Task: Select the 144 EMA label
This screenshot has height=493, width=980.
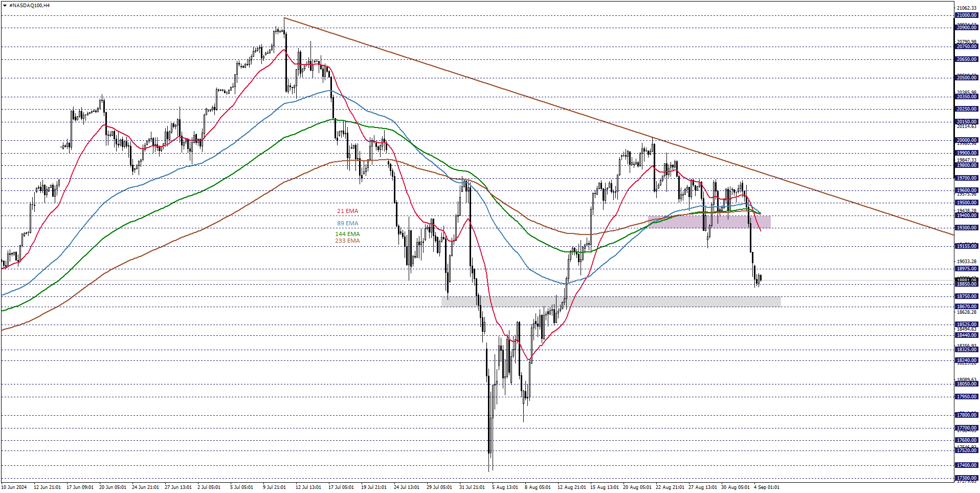Action: (x=347, y=234)
